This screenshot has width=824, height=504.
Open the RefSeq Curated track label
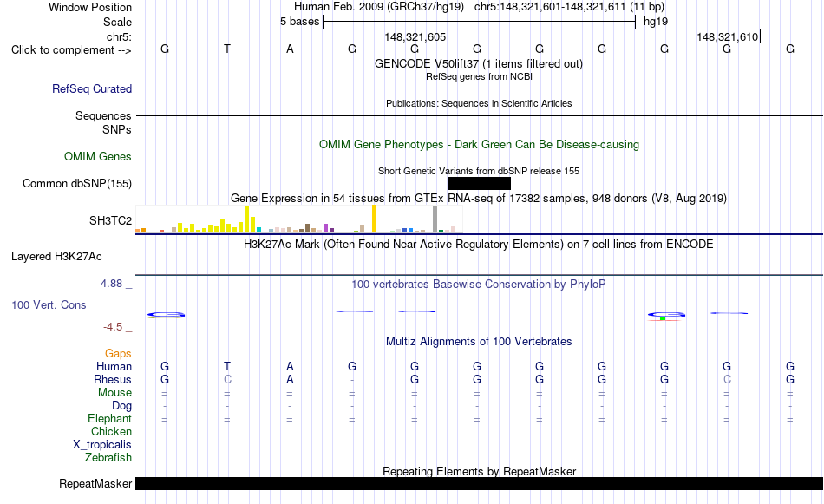[92, 88]
